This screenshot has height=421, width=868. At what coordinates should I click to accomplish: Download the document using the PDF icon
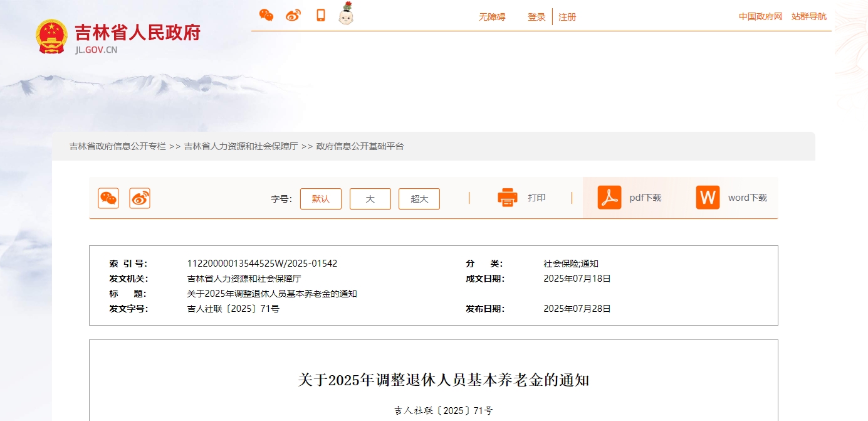click(x=607, y=197)
